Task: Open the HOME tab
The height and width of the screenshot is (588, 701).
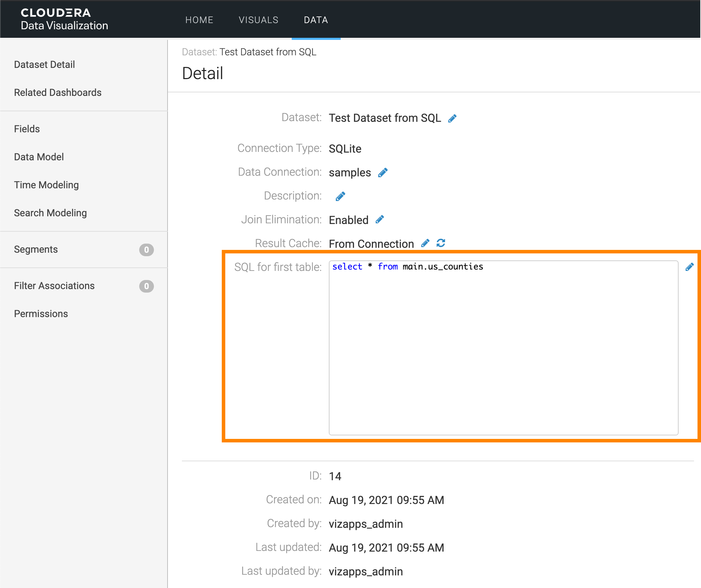Action: pyautogui.click(x=199, y=20)
